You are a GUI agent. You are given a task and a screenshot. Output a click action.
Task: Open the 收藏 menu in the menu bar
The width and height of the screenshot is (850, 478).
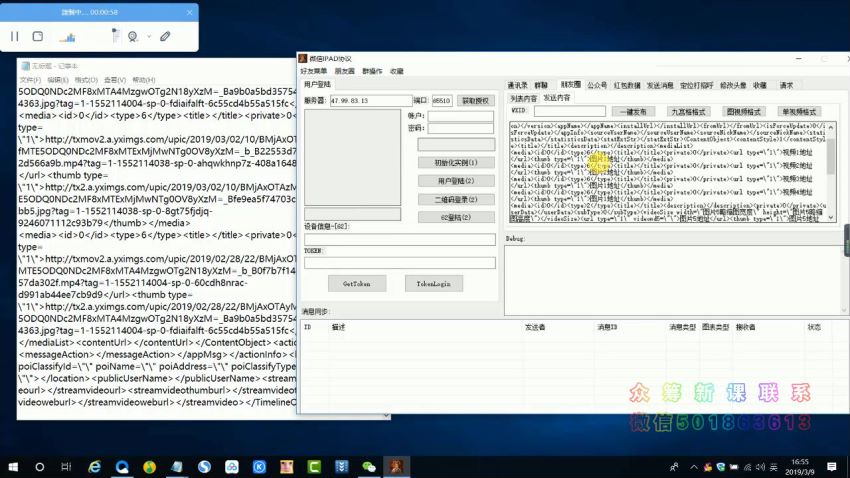397,71
